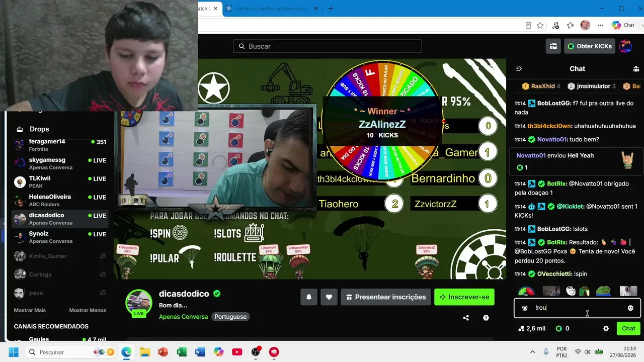Select the troll face emote
This screenshot has height=362, width=644.
571,291
